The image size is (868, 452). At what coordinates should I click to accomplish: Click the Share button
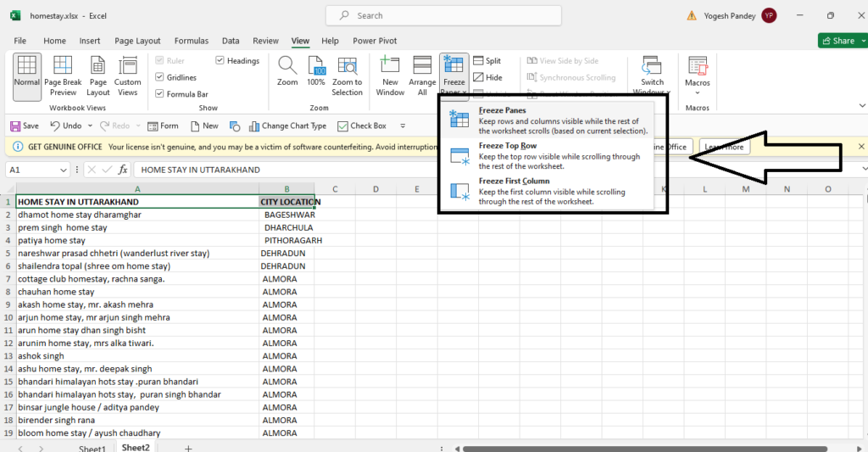pyautogui.click(x=837, y=41)
